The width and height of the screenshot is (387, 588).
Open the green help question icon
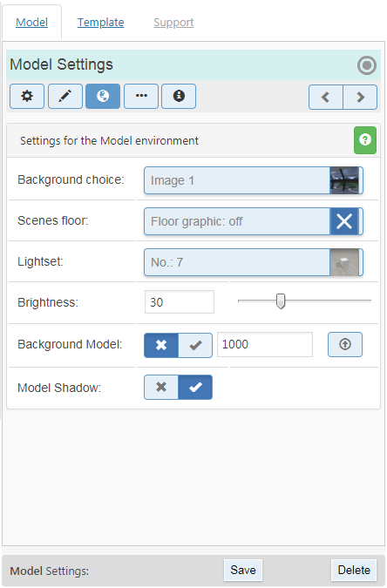[365, 140]
